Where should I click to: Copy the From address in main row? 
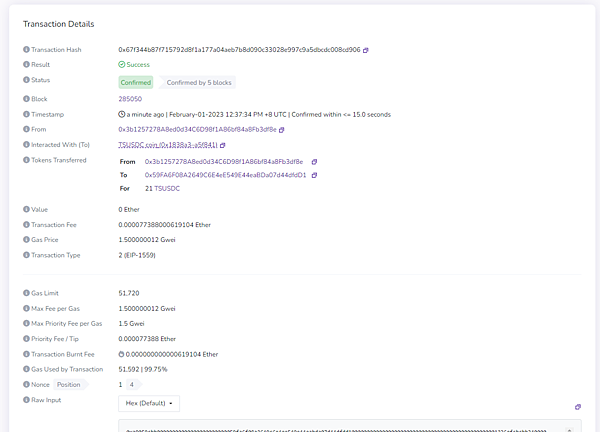282,130
